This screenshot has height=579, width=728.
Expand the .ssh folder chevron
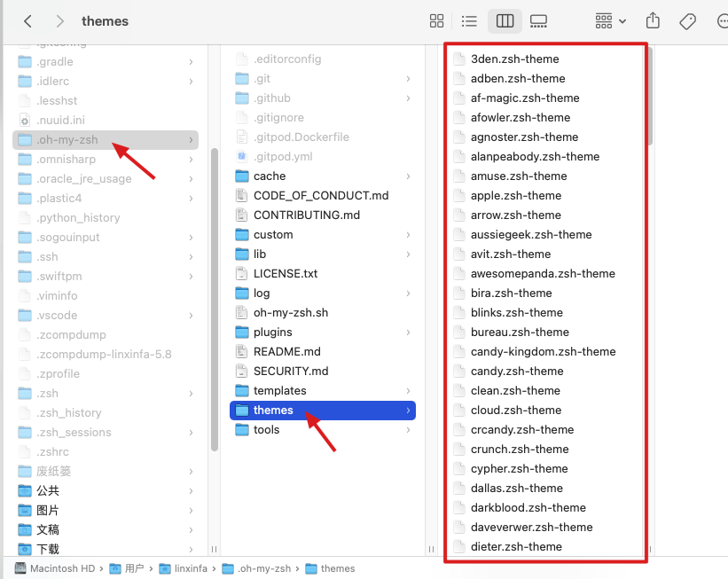pos(191,257)
